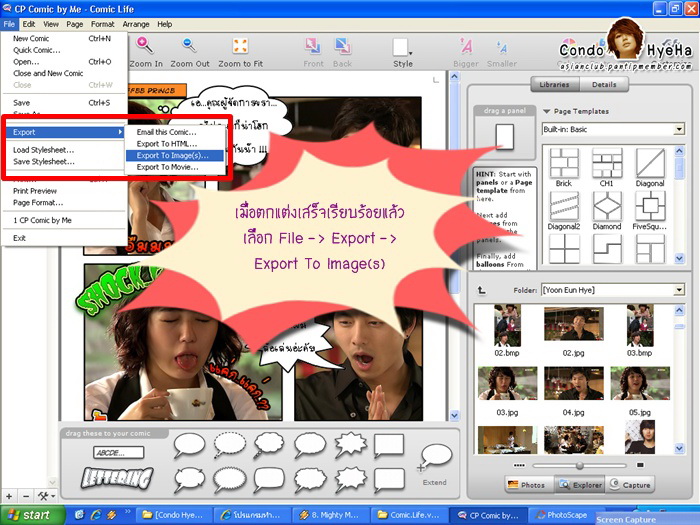Screen dimensions: 700x525
Task: Select New Comic from File menu
Action: pyautogui.click(x=64, y=38)
